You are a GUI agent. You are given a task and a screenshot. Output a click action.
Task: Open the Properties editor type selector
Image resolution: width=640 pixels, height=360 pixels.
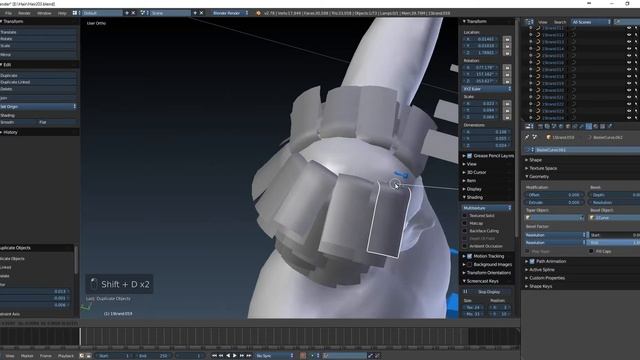[529, 127]
